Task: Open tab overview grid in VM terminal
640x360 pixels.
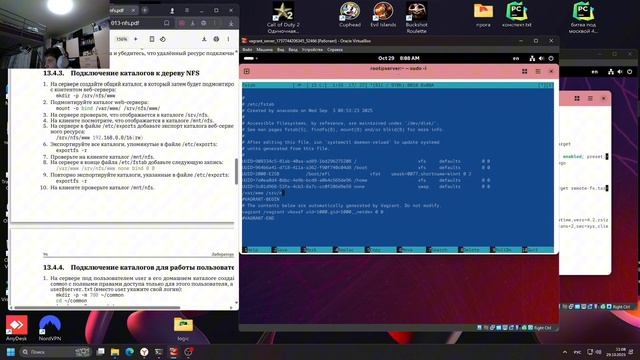Action: pos(524,71)
